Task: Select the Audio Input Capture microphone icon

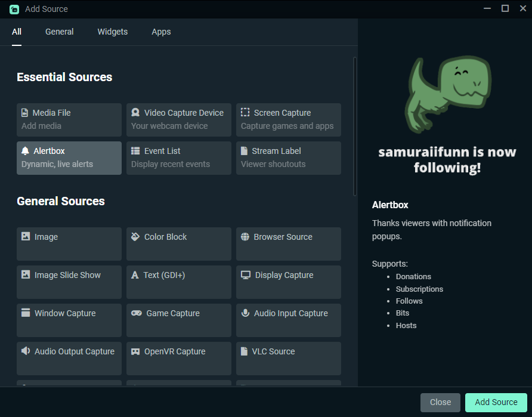Action: [245, 313]
